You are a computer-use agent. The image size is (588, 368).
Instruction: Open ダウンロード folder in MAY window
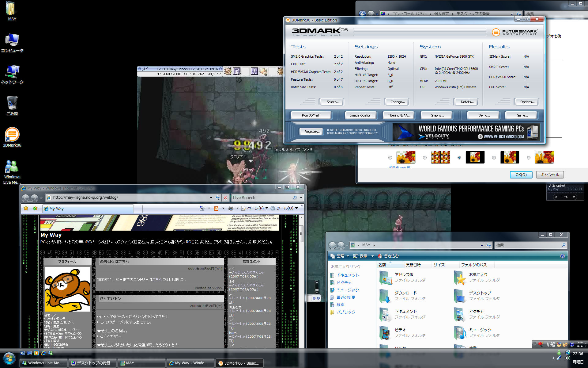(402, 296)
